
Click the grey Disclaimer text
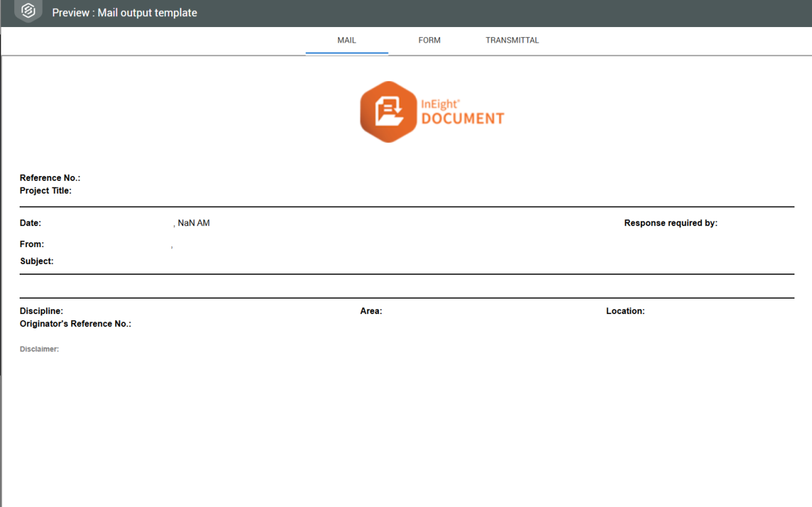click(x=39, y=349)
